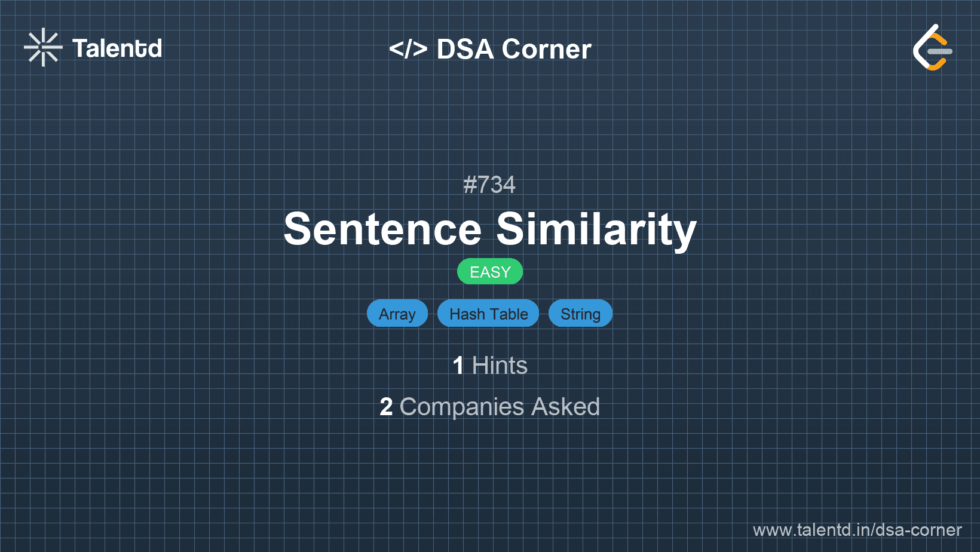The width and height of the screenshot is (980, 552).
Task: Open the Hints label
Action: (x=500, y=366)
